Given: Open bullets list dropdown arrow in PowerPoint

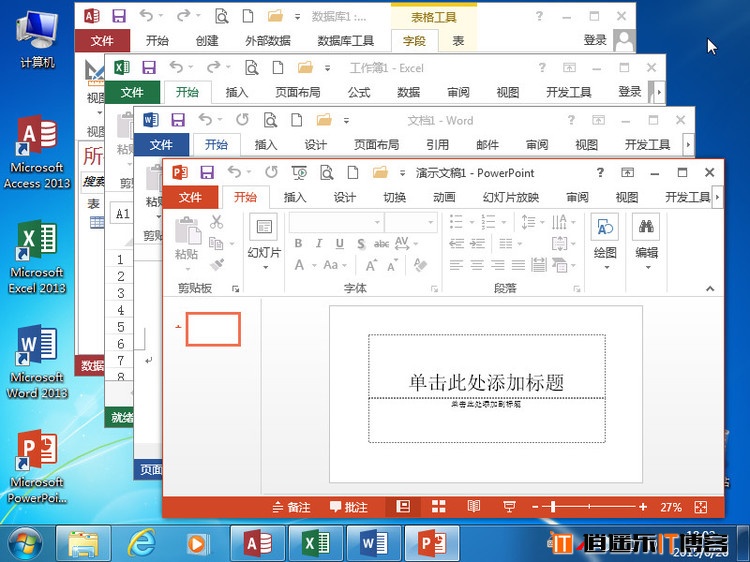Looking at the screenshot, I should 472,222.
